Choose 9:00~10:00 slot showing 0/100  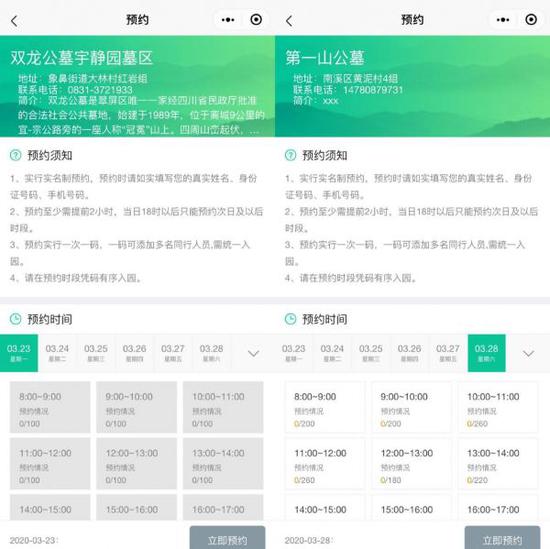136,407
